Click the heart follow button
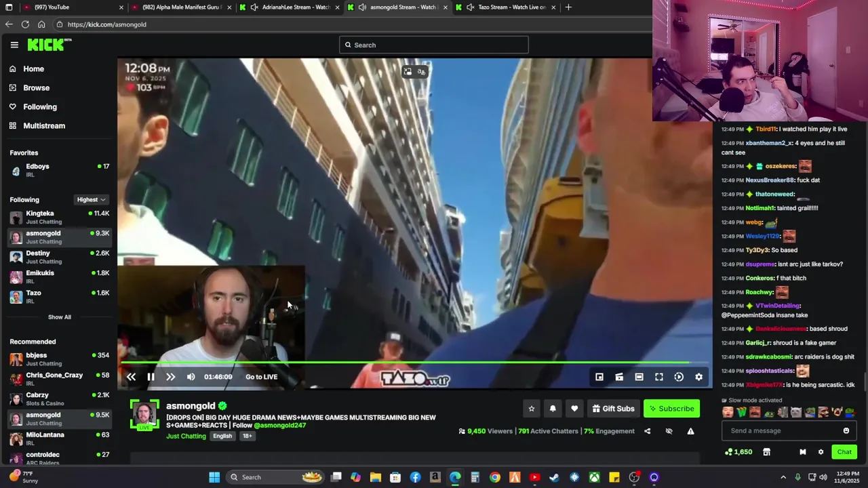The height and width of the screenshot is (488, 868). click(x=574, y=409)
